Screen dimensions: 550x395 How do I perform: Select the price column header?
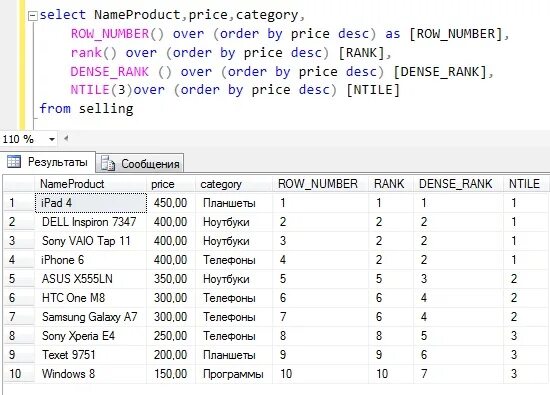click(x=171, y=184)
